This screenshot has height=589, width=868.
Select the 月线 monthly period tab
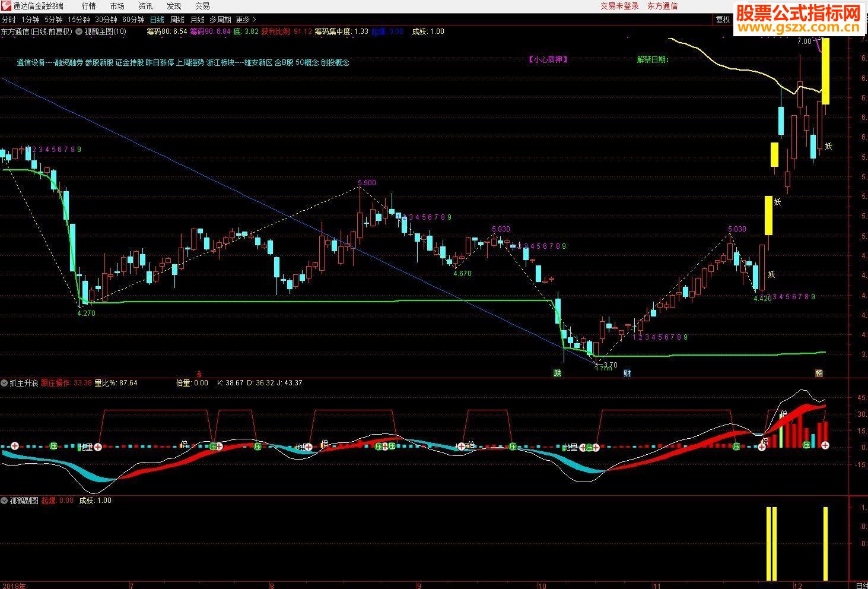[x=197, y=20]
